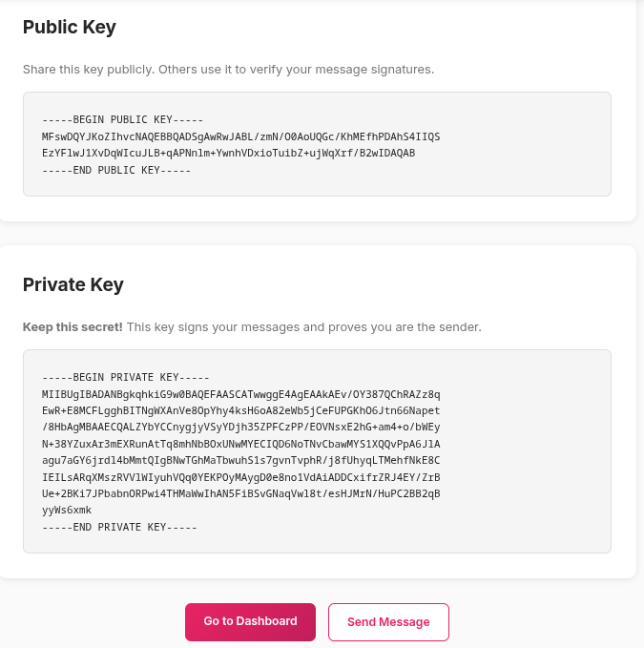Click the private key line starting with Ue+2BKi7JPbabn
Image resolution: width=644 pixels, height=648 pixels.
[240, 493]
